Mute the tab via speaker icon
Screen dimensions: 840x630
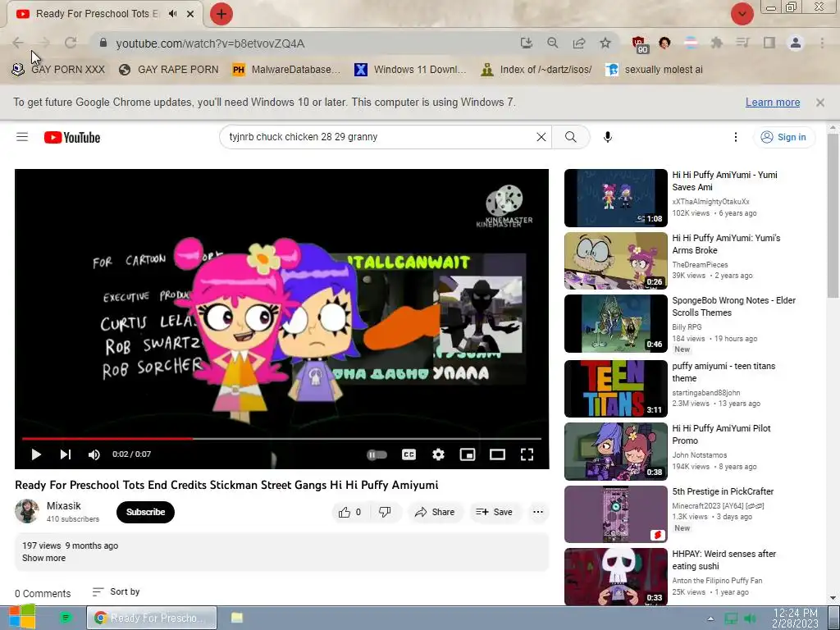pos(172,14)
